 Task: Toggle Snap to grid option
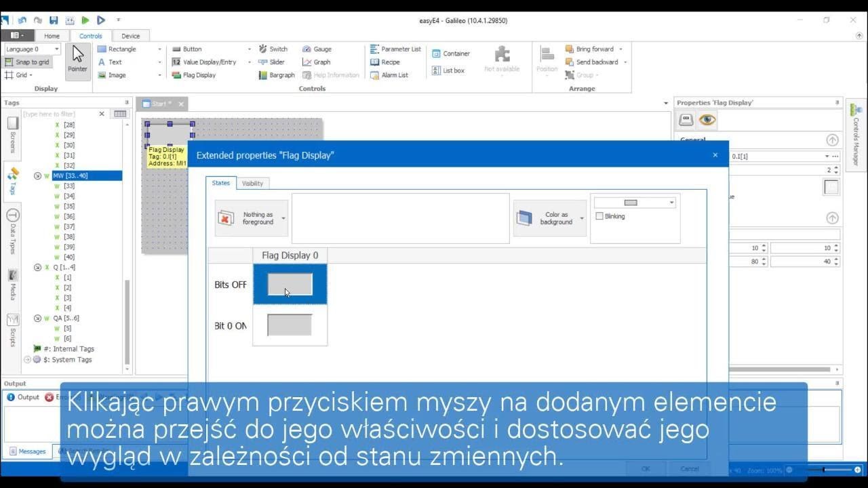pos(27,62)
